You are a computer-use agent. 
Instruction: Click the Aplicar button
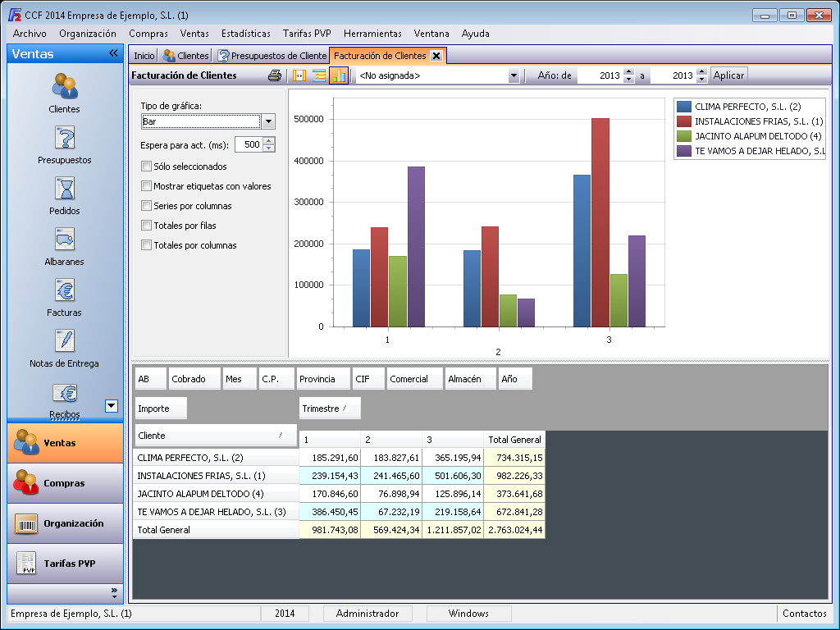pos(728,75)
